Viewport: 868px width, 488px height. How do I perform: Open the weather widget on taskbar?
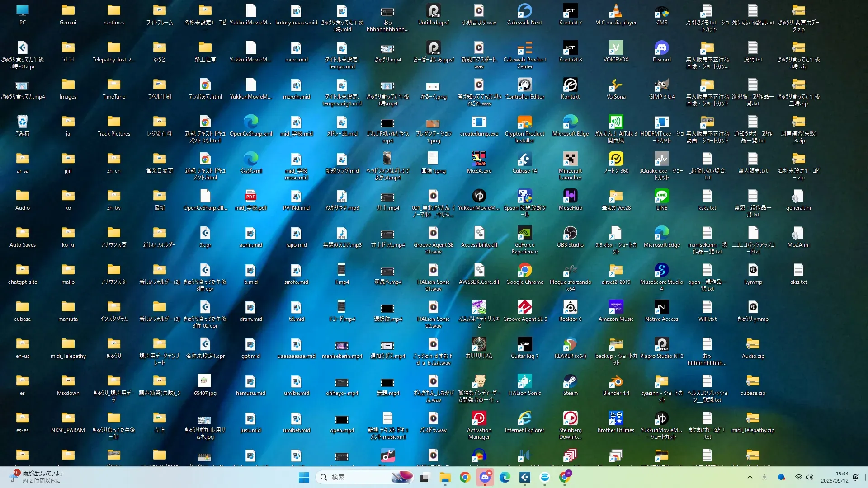(36, 477)
